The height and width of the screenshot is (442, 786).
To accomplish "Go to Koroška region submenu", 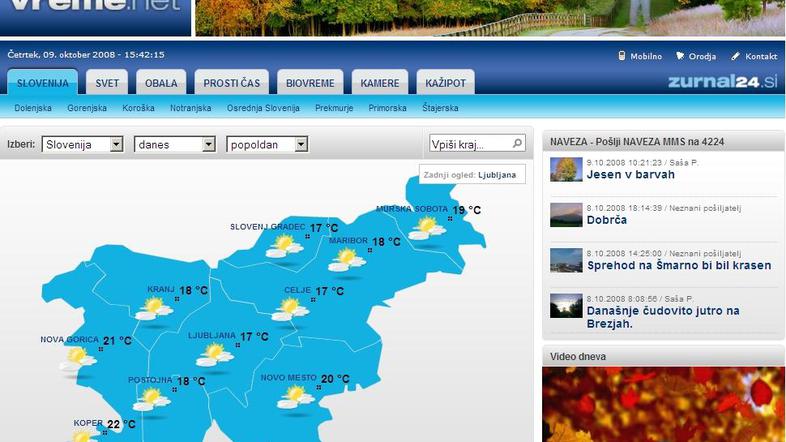I will [138, 108].
